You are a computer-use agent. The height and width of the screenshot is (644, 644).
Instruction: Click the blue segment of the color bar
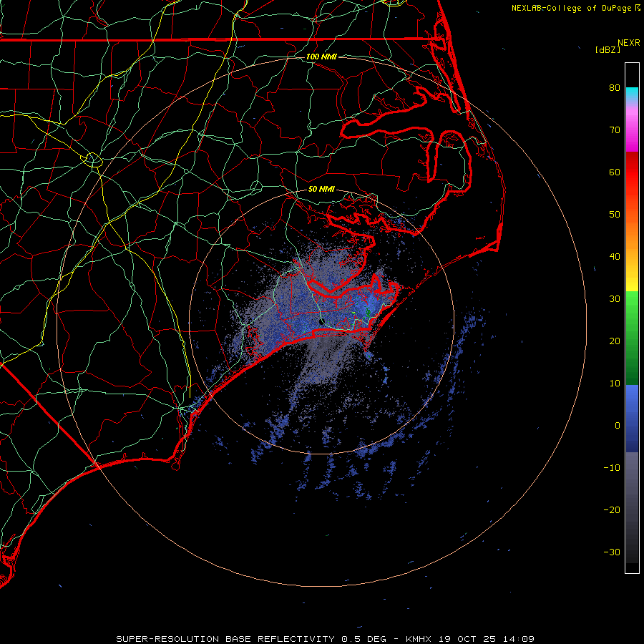(632, 418)
